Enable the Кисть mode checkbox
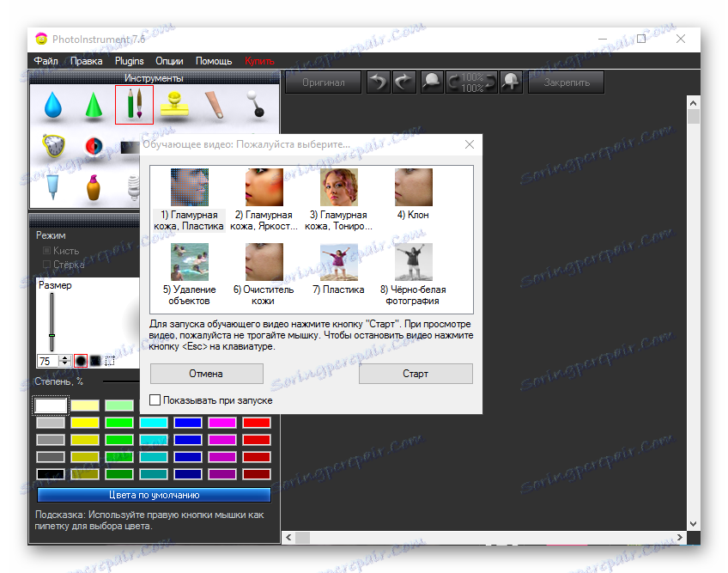The height and width of the screenshot is (573, 728). click(x=46, y=251)
